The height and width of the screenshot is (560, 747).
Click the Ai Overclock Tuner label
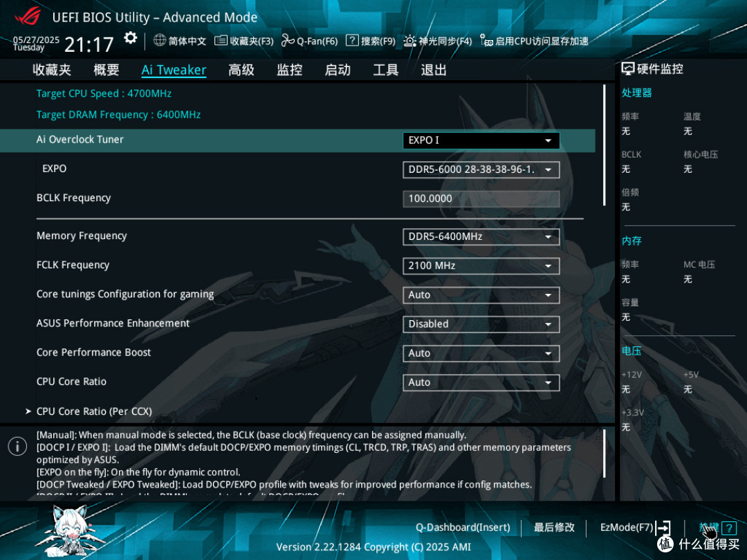pos(80,140)
